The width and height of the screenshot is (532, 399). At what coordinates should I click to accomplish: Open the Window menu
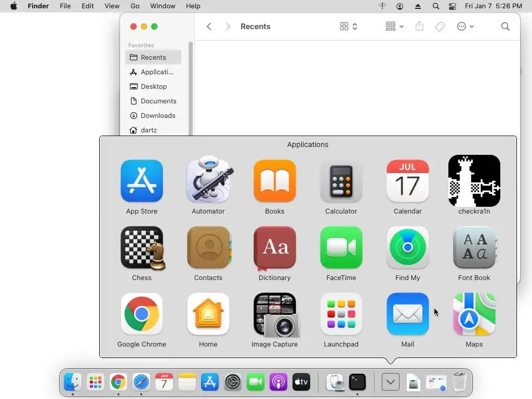coord(163,6)
